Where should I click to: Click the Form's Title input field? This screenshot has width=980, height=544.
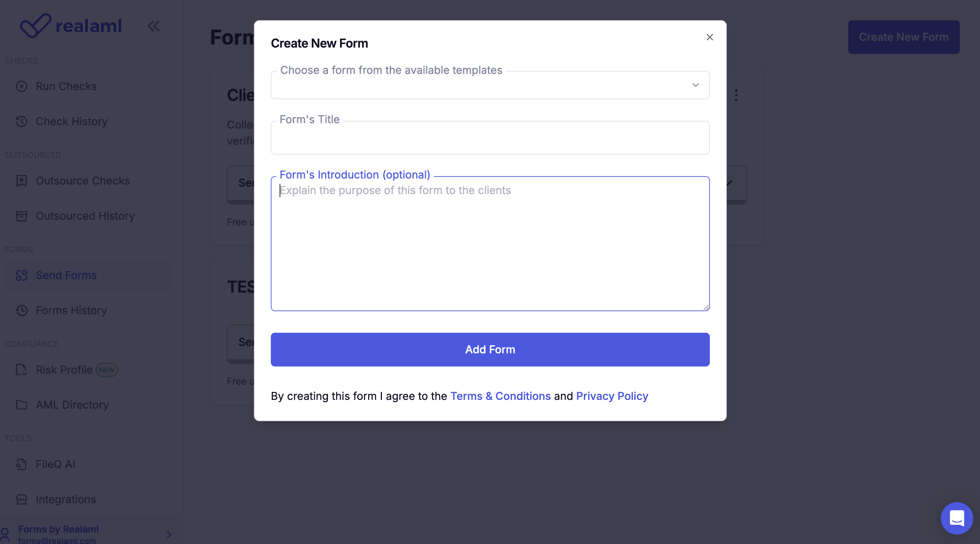pos(490,138)
